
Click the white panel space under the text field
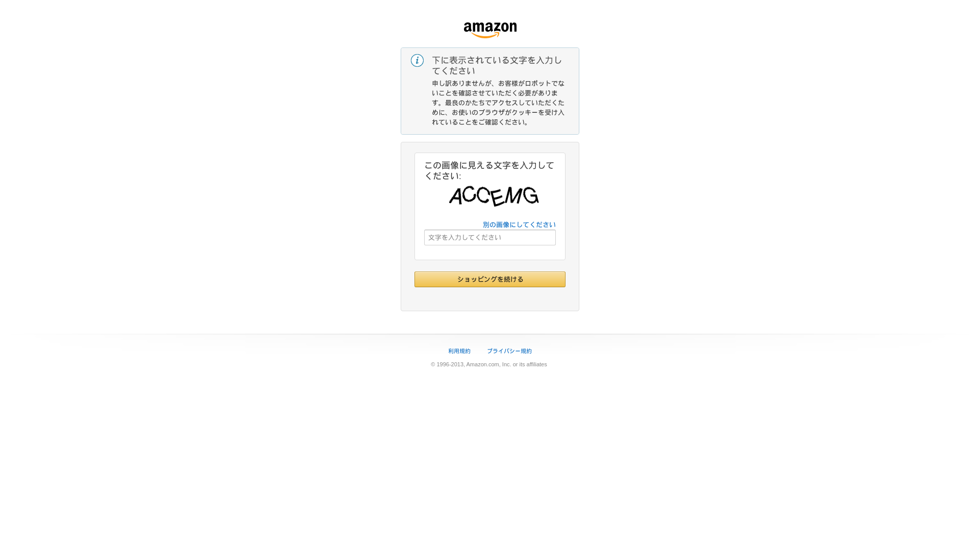490,253
